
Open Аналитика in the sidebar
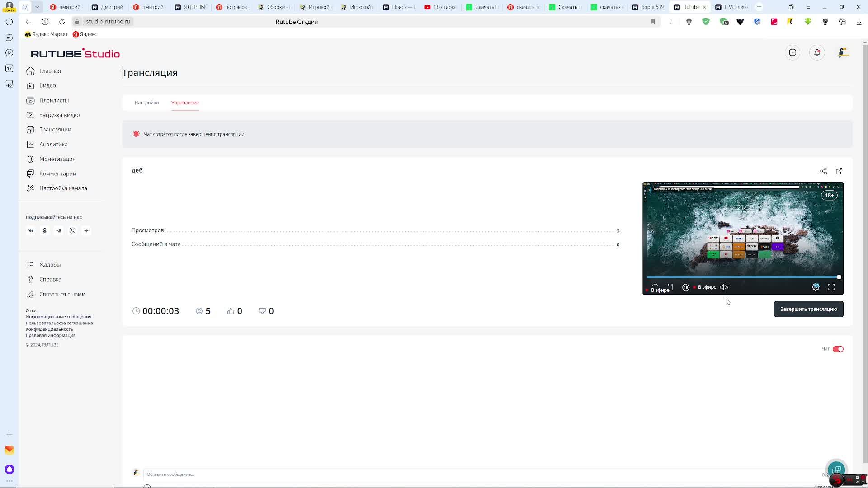click(53, 145)
